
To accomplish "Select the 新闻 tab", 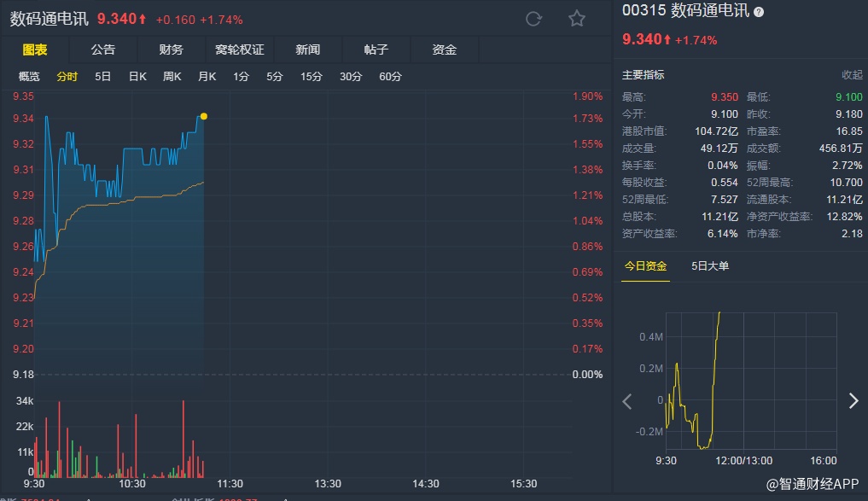I will pyautogui.click(x=308, y=50).
